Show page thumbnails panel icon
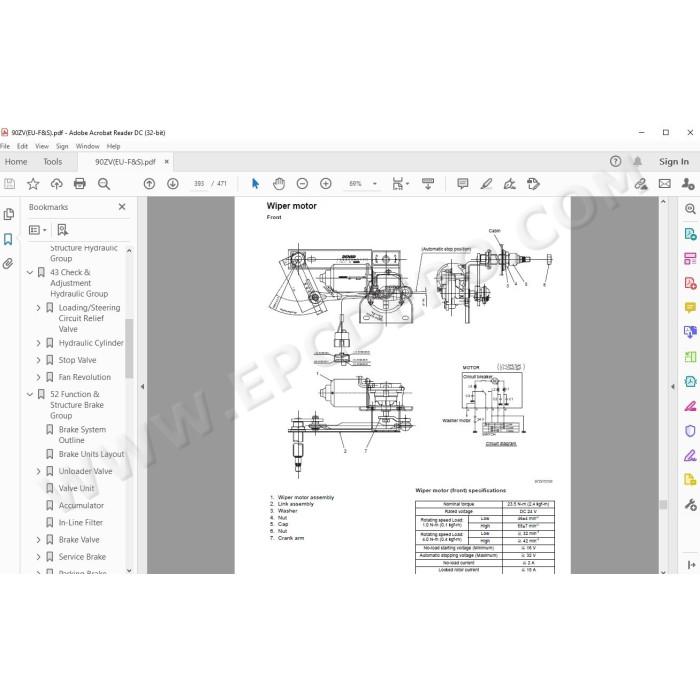The image size is (700, 700). pyautogui.click(x=8, y=214)
